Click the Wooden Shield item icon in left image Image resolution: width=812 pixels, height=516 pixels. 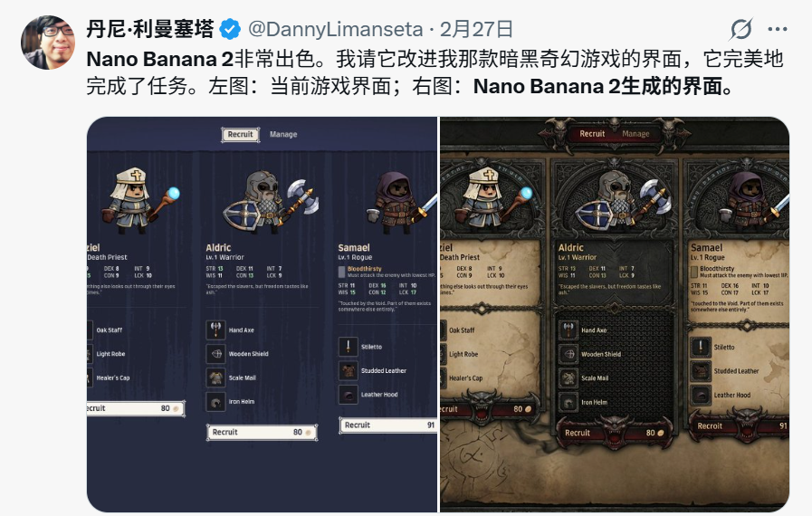216,354
